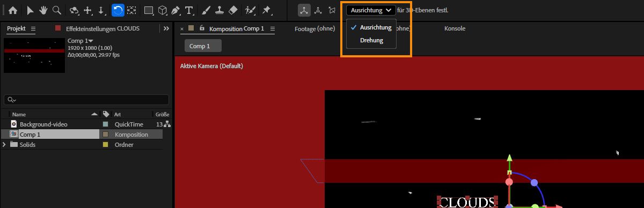Close the Komposition Comp 1 tab
Screen dimensions: 644x208
182,28
